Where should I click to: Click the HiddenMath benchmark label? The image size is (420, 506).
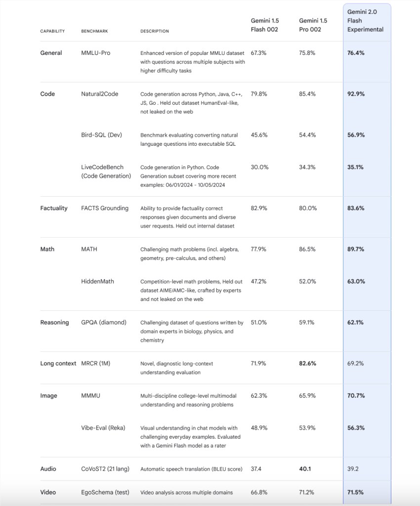click(97, 281)
